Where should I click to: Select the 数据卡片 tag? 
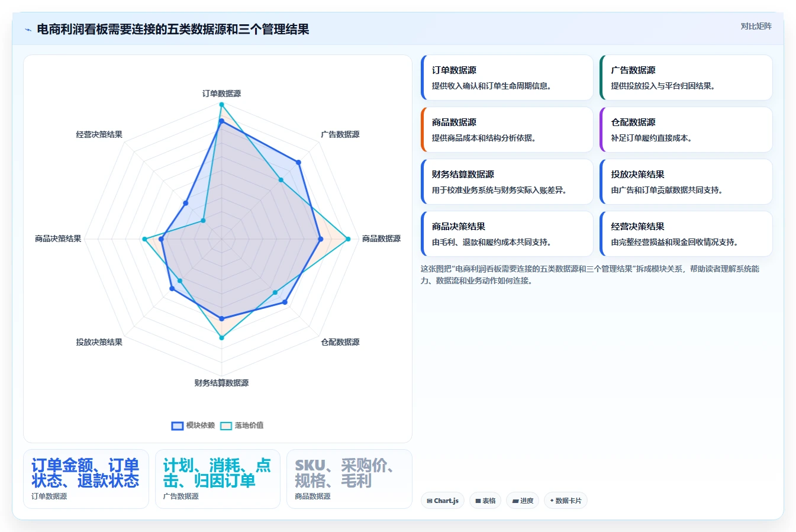click(x=565, y=501)
